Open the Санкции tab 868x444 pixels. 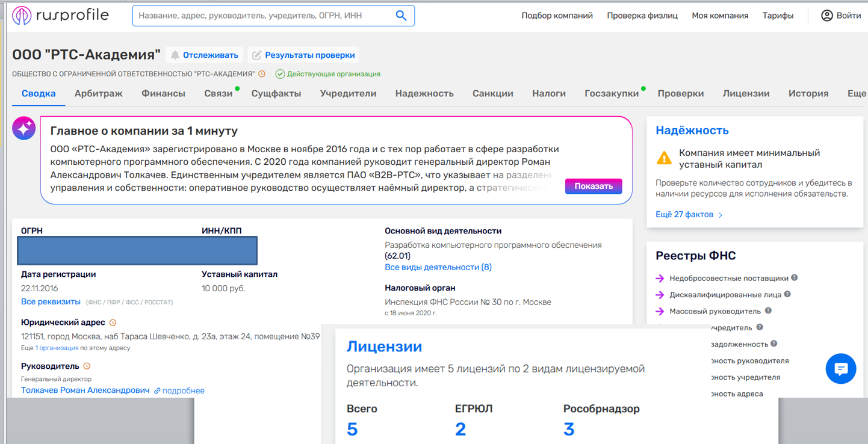[493, 93]
